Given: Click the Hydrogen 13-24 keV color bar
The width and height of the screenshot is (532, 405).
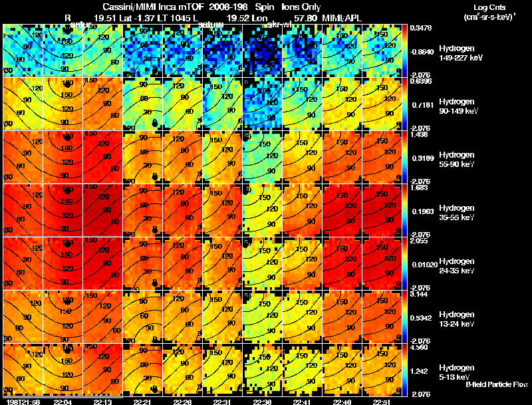Looking at the screenshot, I should (x=404, y=317).
